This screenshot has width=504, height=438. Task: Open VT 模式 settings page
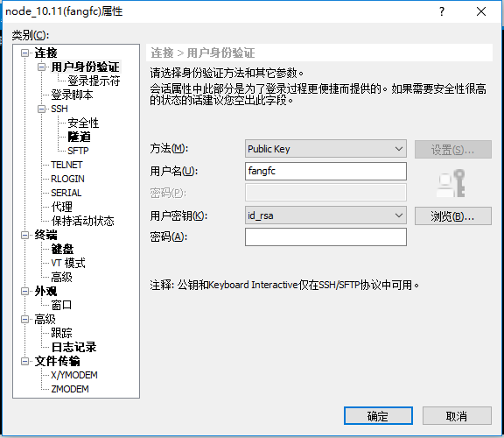click(68, 263)
